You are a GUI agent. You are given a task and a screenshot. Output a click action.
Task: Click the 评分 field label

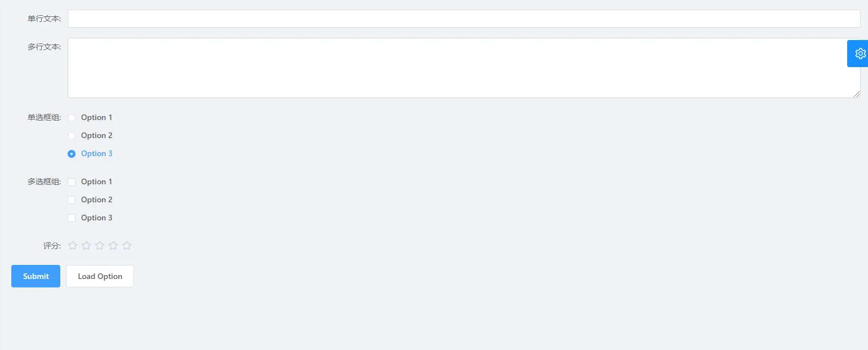pos(52,246)
